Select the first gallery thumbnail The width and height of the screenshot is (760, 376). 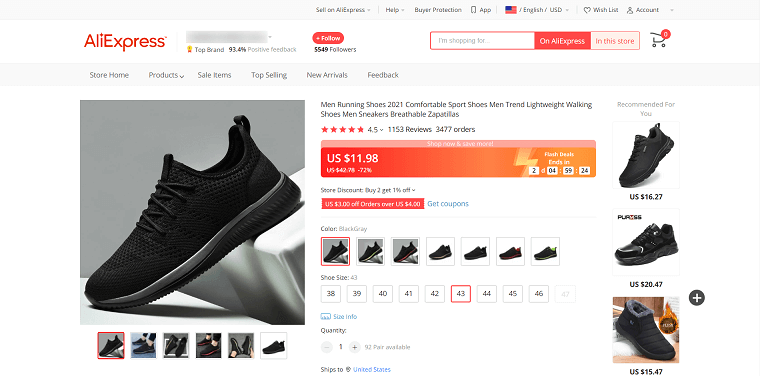(111, 345)
